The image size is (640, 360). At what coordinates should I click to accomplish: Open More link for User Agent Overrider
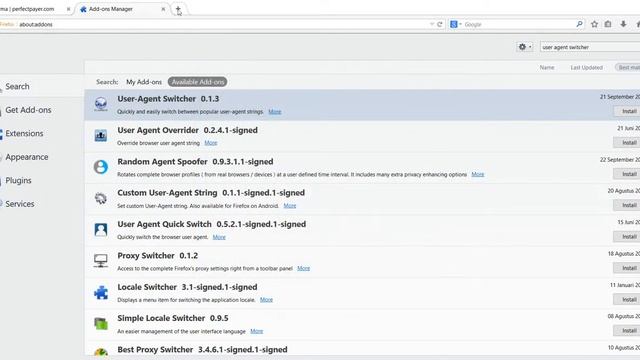pyautogui.click(x=211, y=143)
